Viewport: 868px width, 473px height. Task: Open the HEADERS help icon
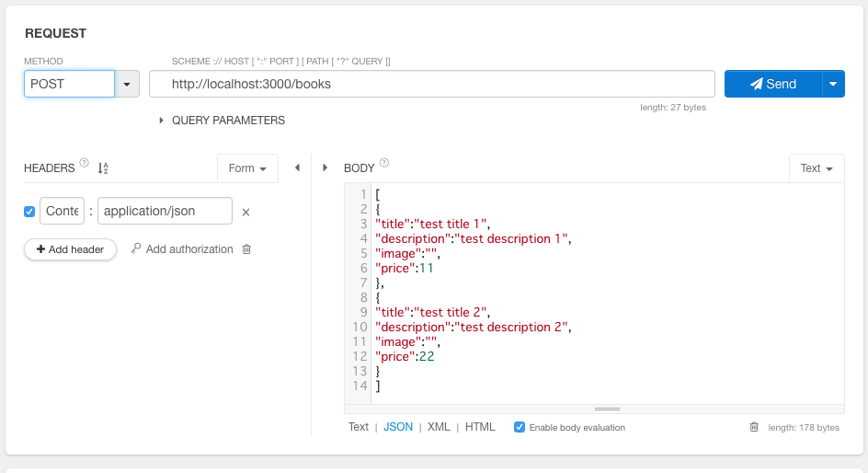(85, 164)
